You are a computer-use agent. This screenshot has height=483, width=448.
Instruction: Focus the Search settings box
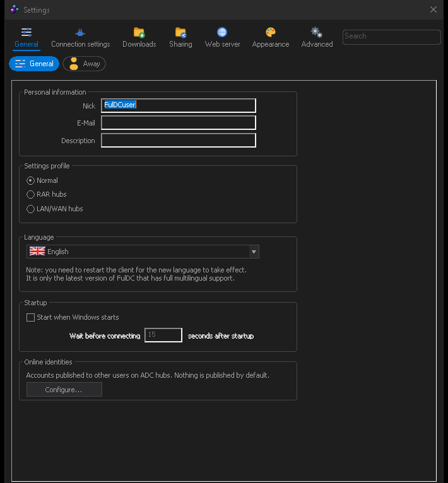[391, 37]
